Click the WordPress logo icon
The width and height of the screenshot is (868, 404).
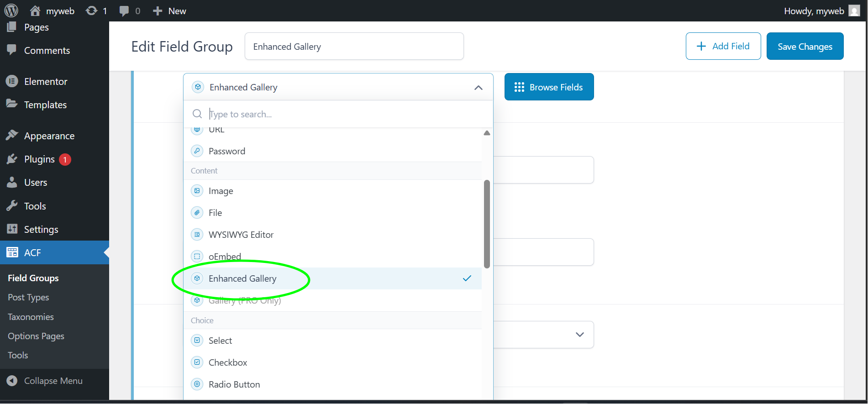[x=11, y=10]
